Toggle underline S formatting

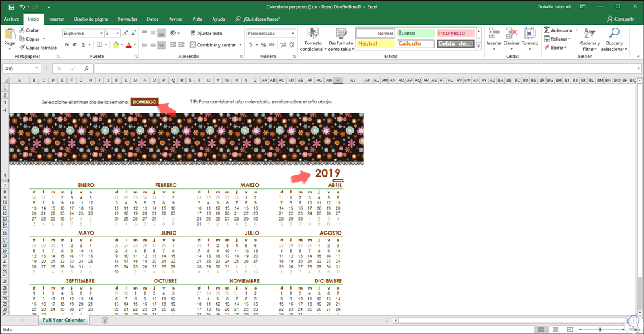pos(83,45)
